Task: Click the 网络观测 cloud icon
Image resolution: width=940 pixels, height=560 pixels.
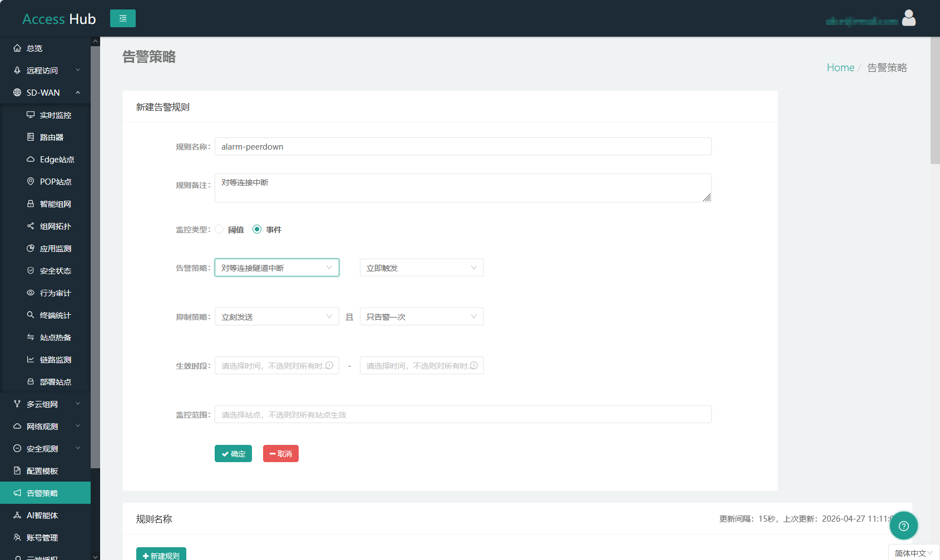Action: coord(17,427)
